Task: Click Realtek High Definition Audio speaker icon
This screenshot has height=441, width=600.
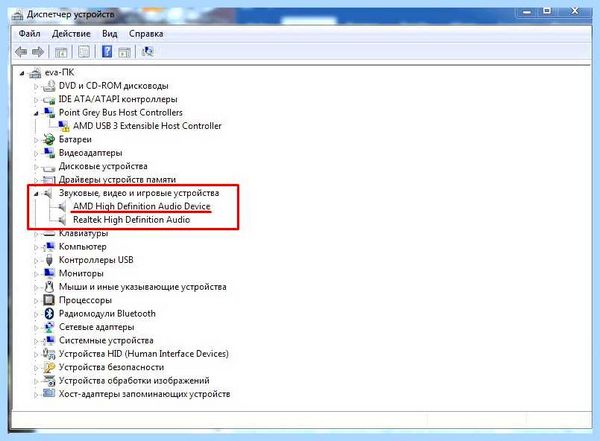Action: pos(63,220)
